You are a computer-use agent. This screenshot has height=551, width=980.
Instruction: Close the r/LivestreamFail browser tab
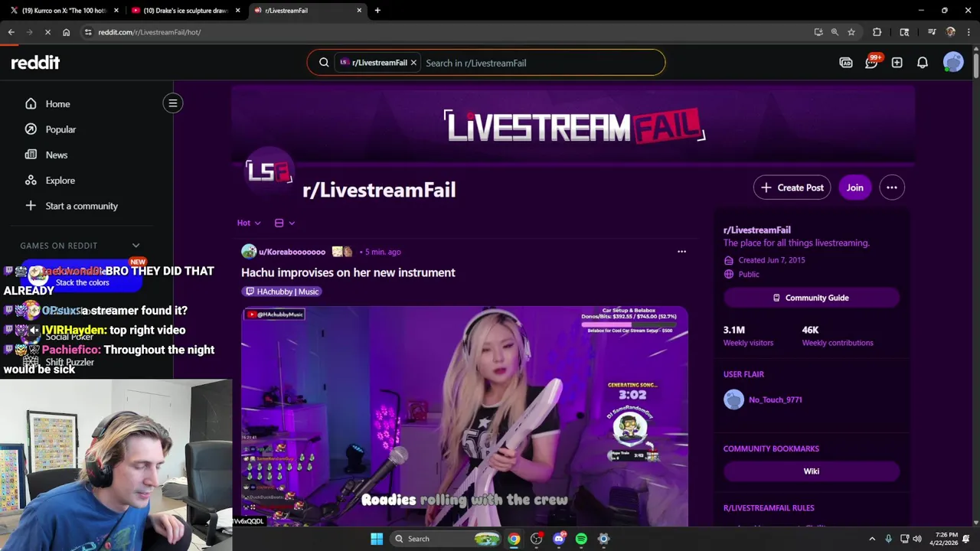click(359, 11)
